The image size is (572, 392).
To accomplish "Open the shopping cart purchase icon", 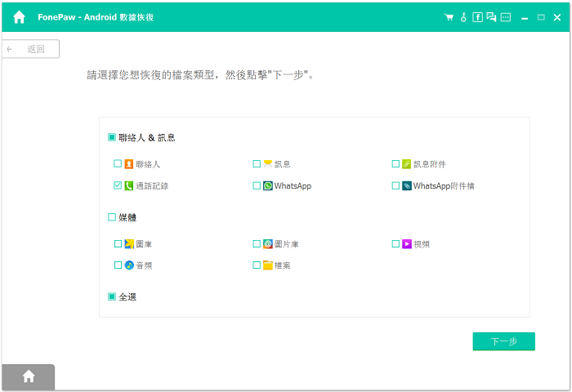I will click(x=449, y=17).
